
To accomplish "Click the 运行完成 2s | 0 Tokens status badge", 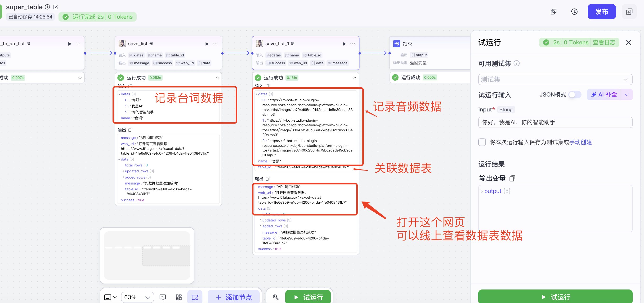I will [x=98, y=17].
